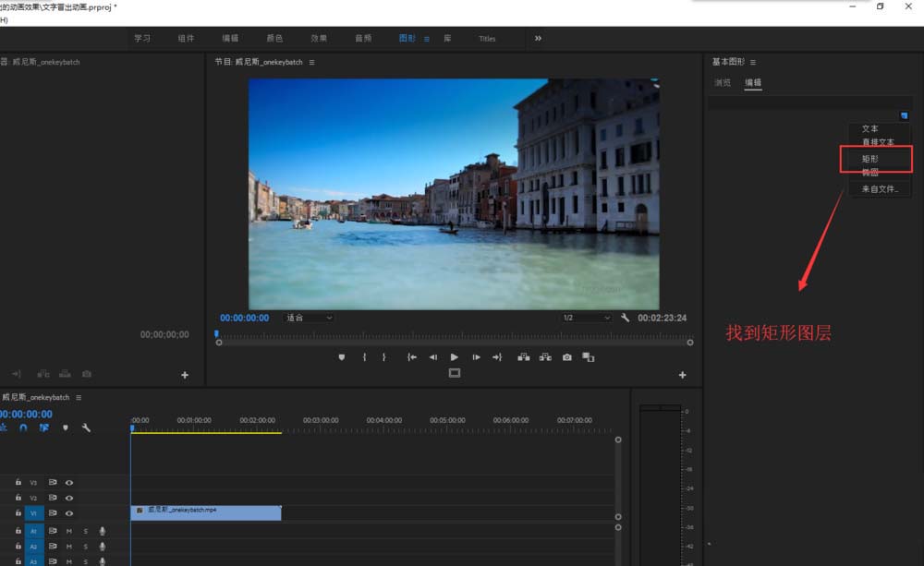Open the 1/2 playback resolution dropdown

coord(587,318)
